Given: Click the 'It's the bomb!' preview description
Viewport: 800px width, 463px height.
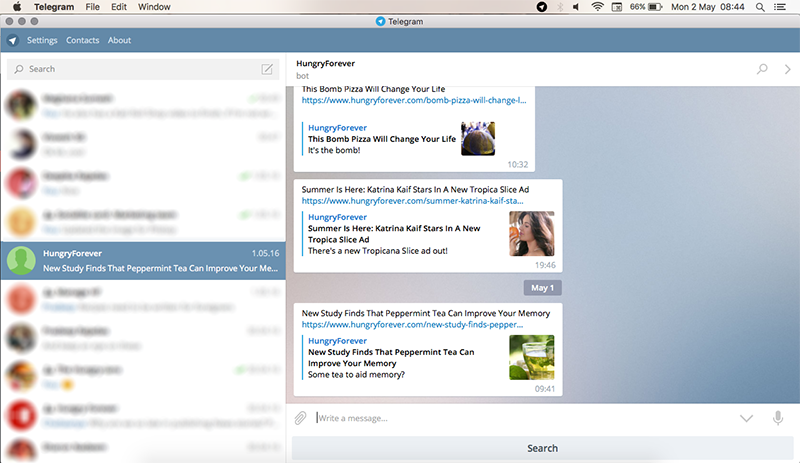Looking at the screenshot, I should 334,150.
